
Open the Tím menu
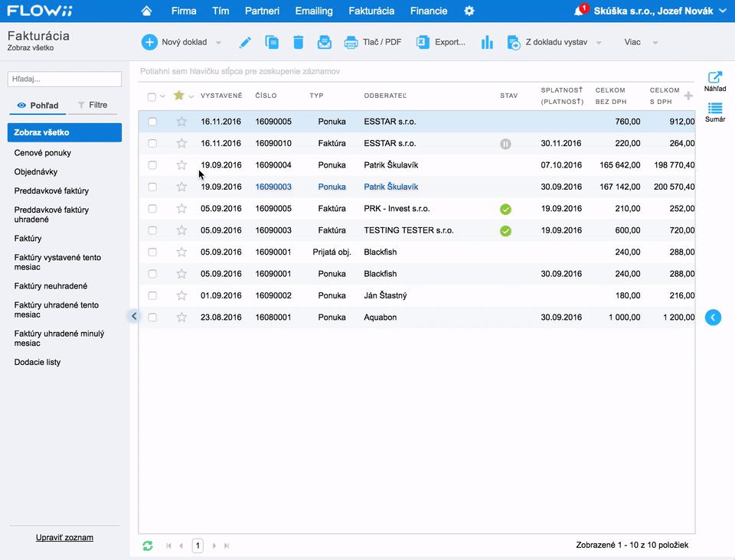(220, 11)
